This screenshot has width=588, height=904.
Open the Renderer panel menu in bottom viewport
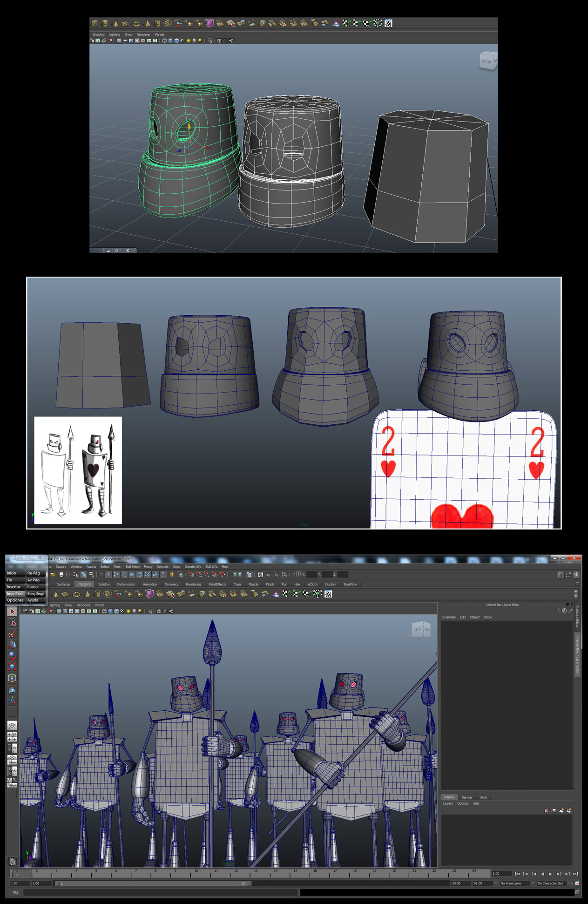[83, 605]
